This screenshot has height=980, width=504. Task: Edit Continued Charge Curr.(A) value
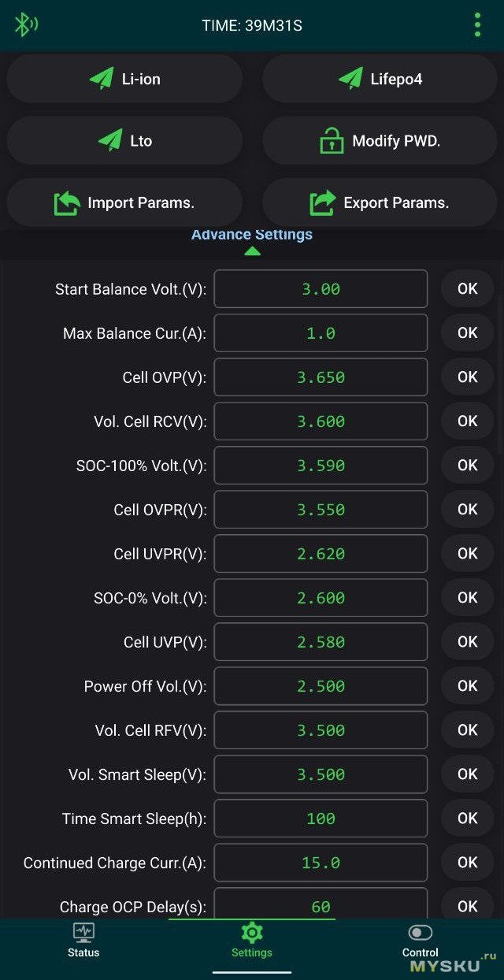[x=321, y=863]
